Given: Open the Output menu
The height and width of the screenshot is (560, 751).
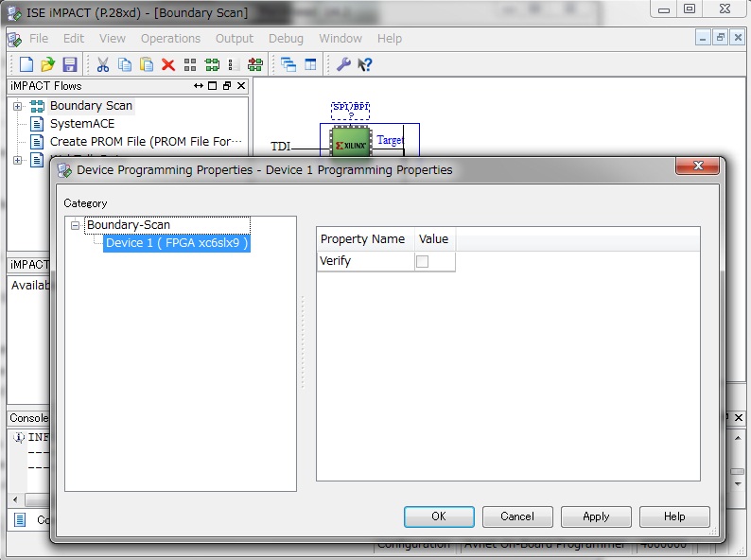Looking at the screenshot, I should [x=235, y=39].
